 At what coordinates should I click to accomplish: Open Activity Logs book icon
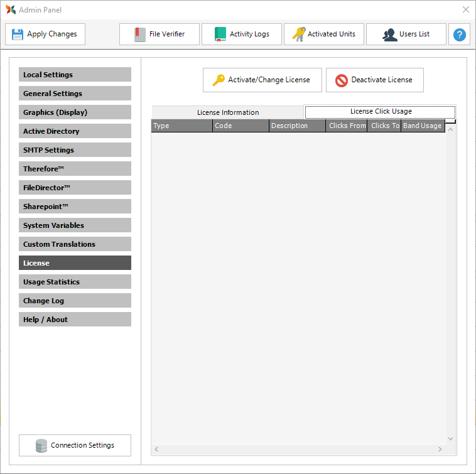point(220,35)
